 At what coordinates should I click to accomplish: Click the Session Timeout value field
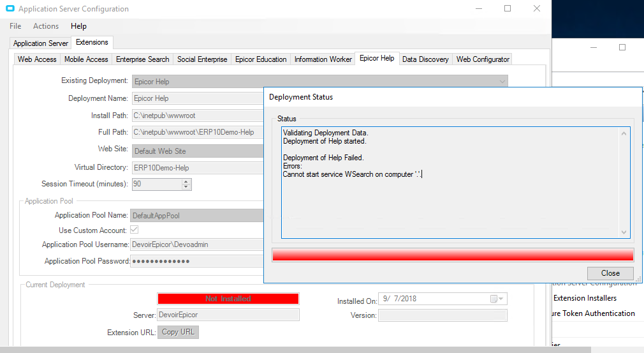click(156, 184)
